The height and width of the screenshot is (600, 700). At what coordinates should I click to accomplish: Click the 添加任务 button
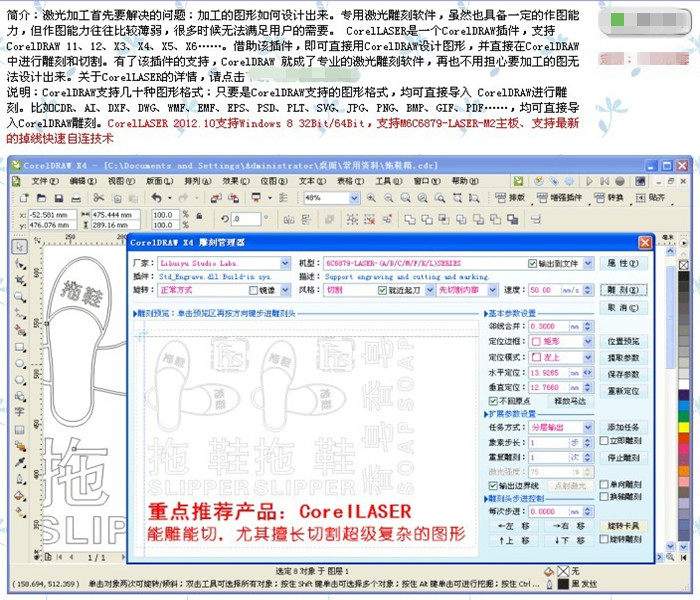(x=623, y=427)
